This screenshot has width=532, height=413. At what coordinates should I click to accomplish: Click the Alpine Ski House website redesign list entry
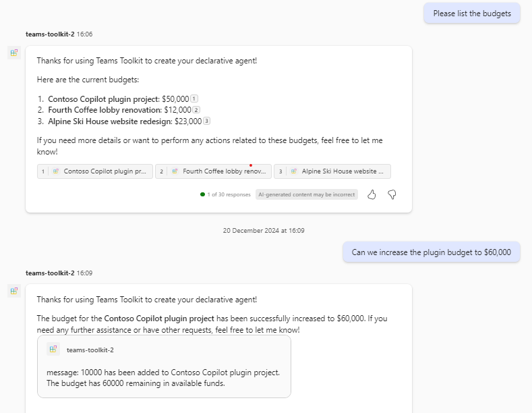tap(125, 121)
